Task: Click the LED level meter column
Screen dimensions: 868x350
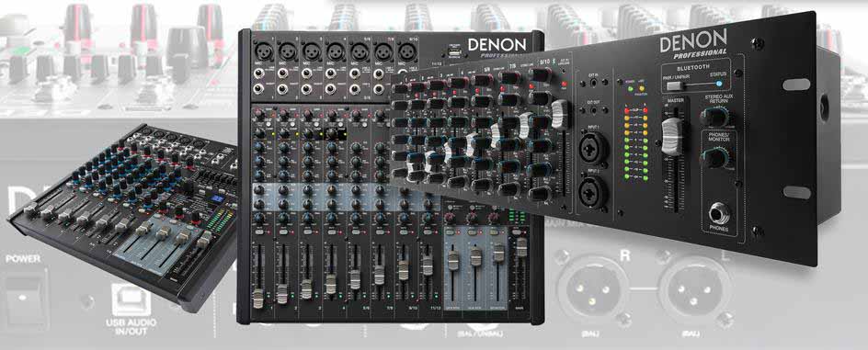Action: [x=635, y=144]
